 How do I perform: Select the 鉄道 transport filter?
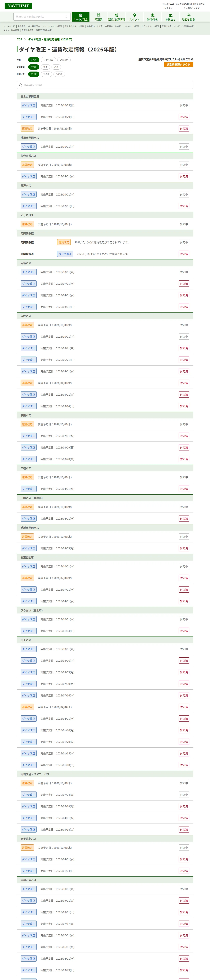pos(45,67)
